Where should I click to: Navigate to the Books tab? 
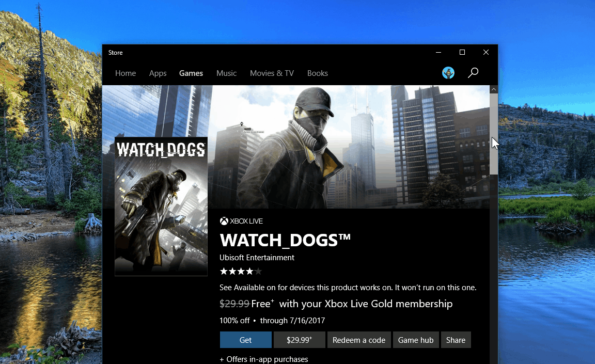point(318,73)
